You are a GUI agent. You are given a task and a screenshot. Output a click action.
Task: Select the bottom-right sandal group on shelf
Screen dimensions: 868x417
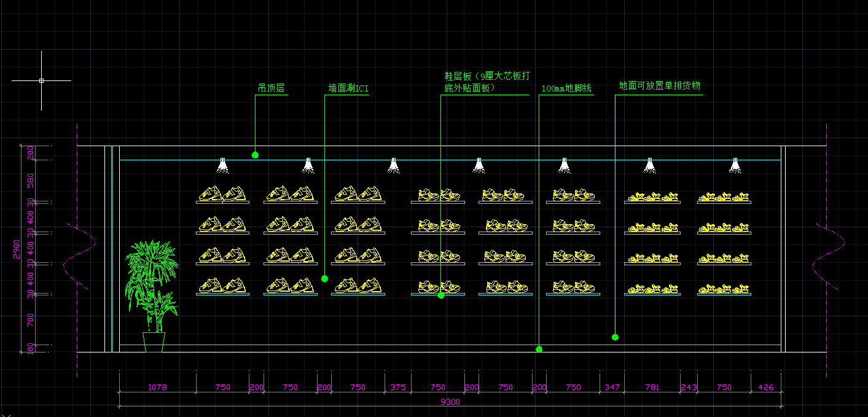(x=724, y=289)
